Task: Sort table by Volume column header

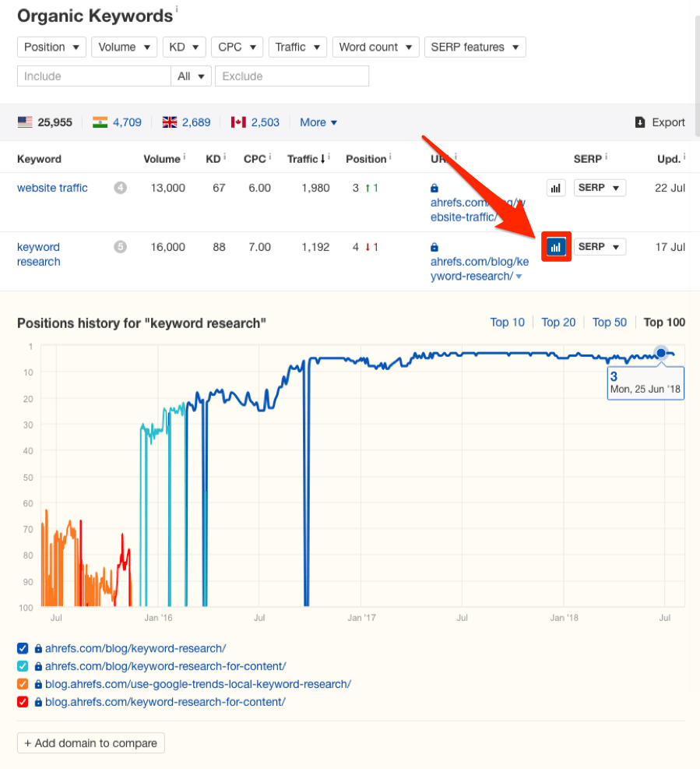Action: click(x=162, y=159)
